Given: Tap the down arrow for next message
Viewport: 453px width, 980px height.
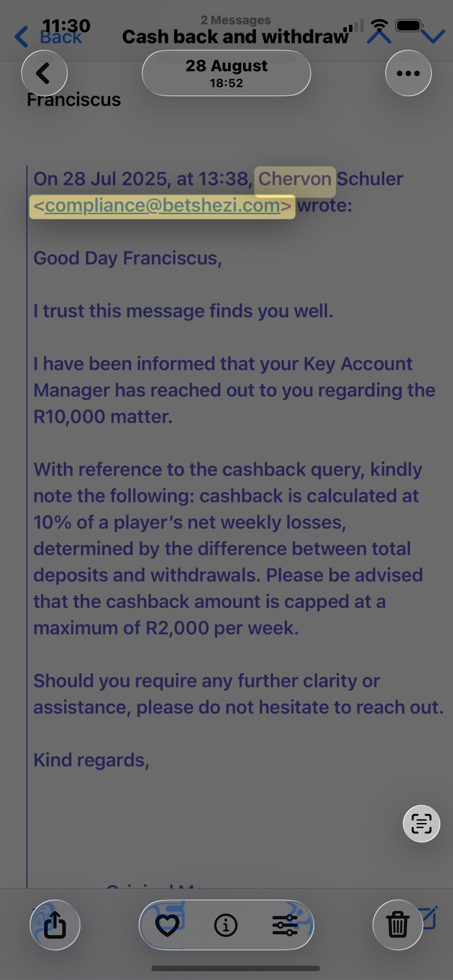Looking at the screenshot, I should coord(433,37).
